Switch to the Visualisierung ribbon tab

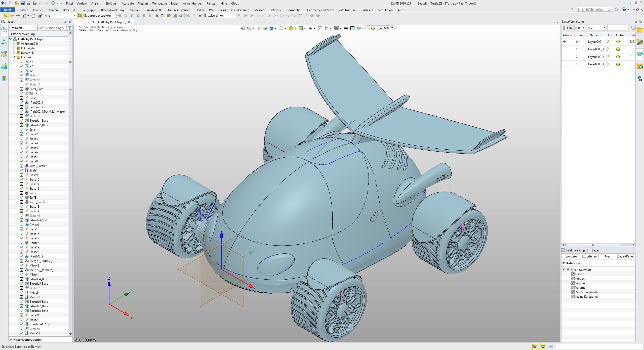tap(240, 10)
